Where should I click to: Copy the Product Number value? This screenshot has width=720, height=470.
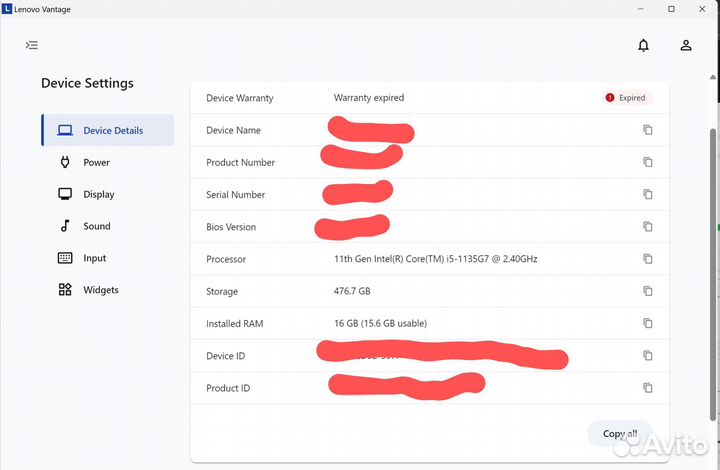coord(647,162)
